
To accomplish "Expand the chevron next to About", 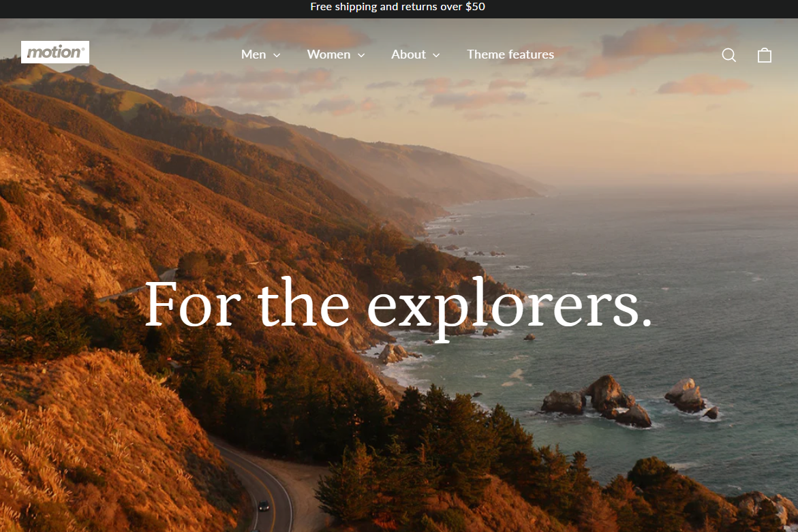I will click(436, 55).
